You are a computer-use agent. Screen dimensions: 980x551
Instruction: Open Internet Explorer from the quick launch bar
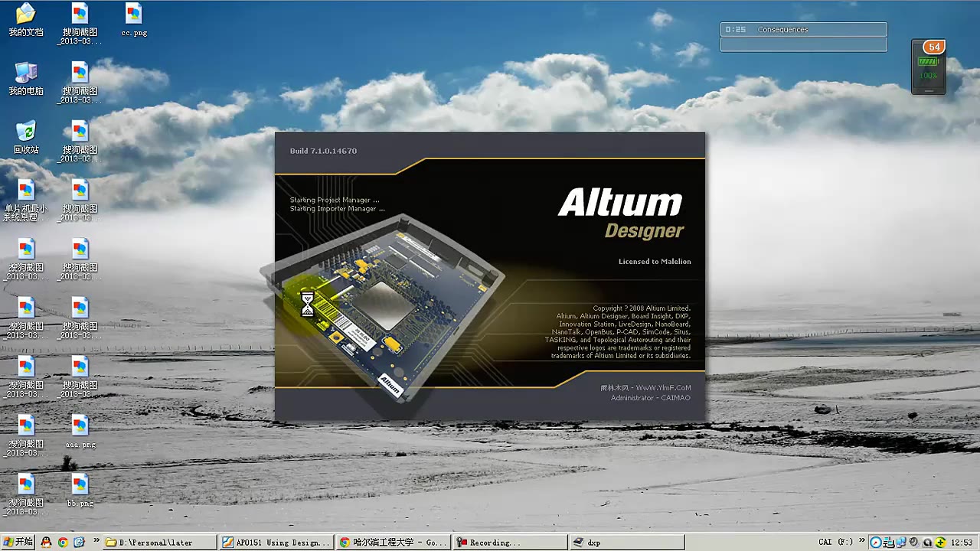(80, 542)
